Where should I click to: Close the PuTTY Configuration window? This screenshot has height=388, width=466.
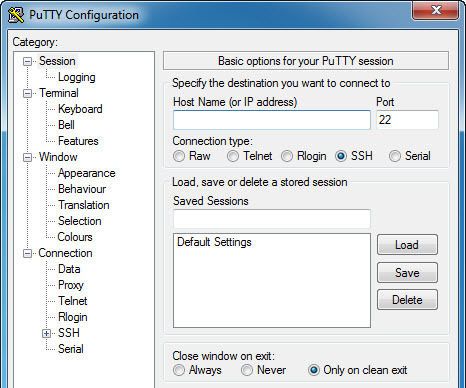pos(435,10)
